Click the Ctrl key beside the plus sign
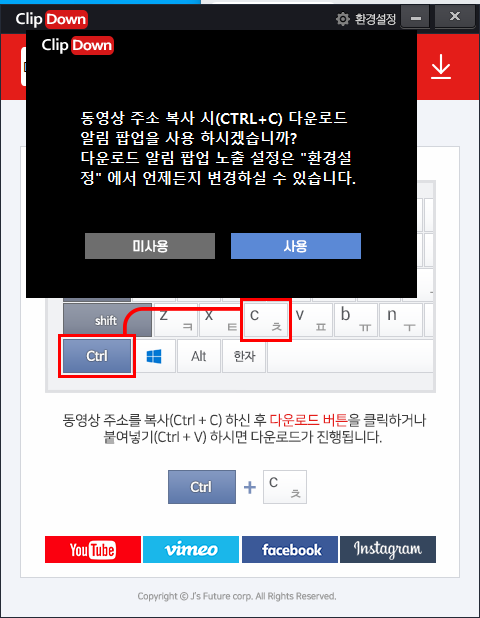Viewport: 480px width, 618px height. click(202, 487)
